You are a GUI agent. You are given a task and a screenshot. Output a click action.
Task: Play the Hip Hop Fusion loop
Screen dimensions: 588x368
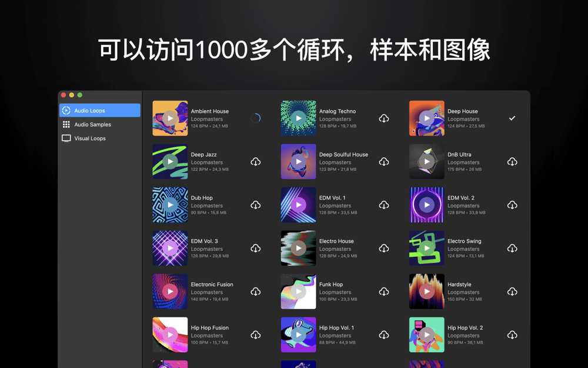[171, 334]
